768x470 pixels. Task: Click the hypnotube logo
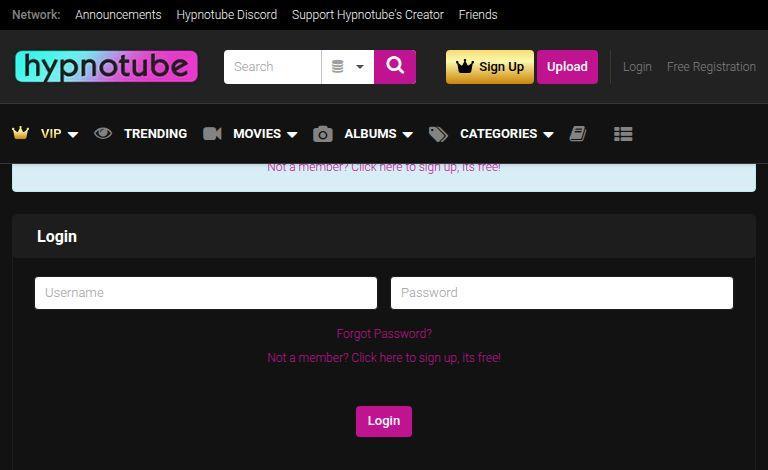point(106,67)
